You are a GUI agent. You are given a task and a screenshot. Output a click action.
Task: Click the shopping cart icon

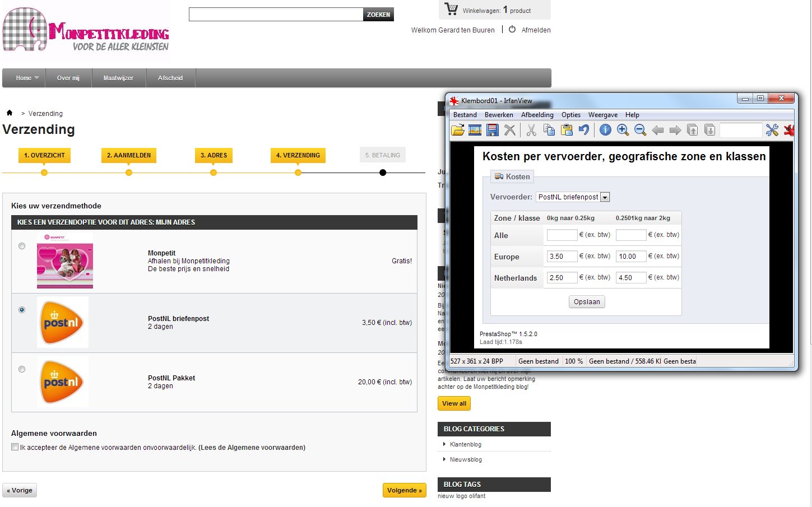click(x=451, y=9)
